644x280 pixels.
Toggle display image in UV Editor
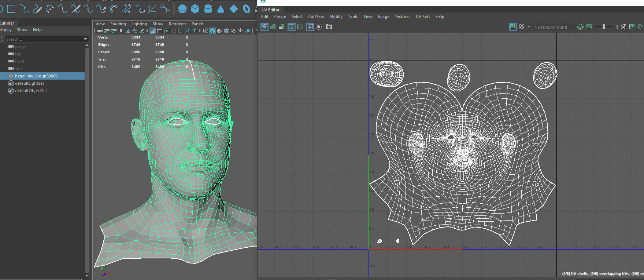[x=513, y=27]
